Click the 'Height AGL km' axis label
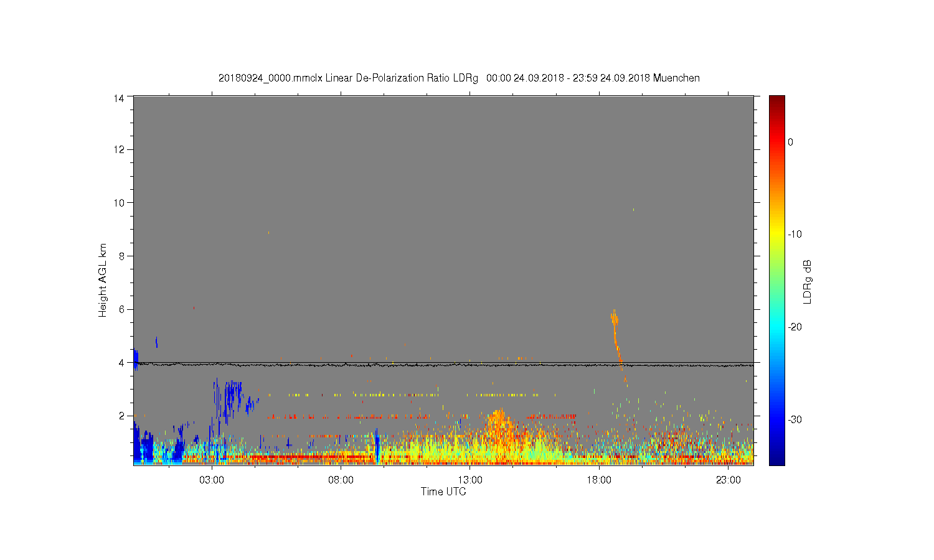Screen dimensions: 934x560 pyautogui.click(x=103, y=280)
